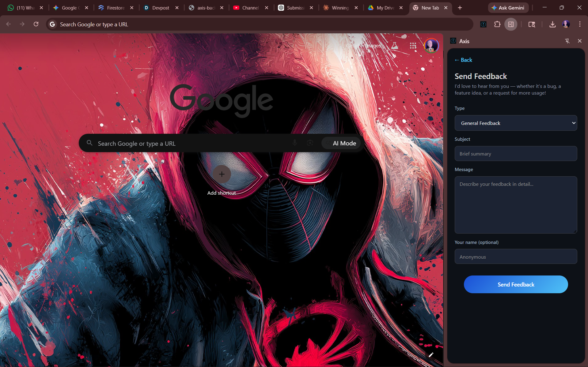Close the New Tab tab

pos(446,8)
